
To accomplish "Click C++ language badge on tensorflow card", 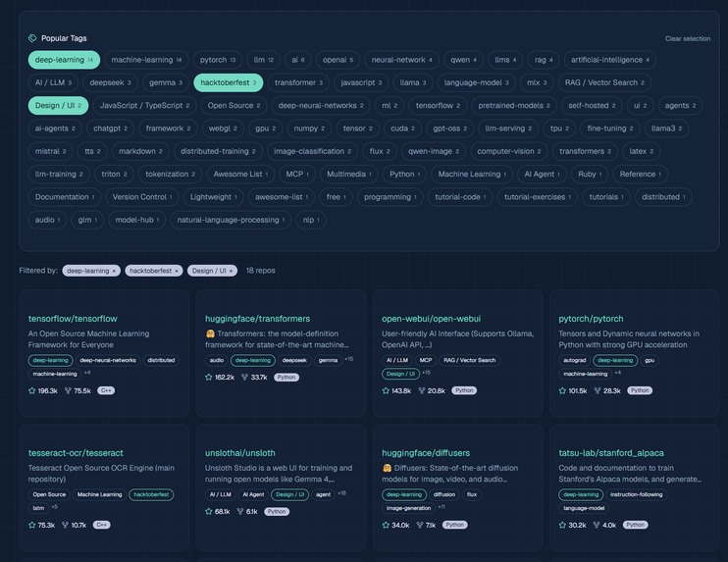I will (106, 390).
